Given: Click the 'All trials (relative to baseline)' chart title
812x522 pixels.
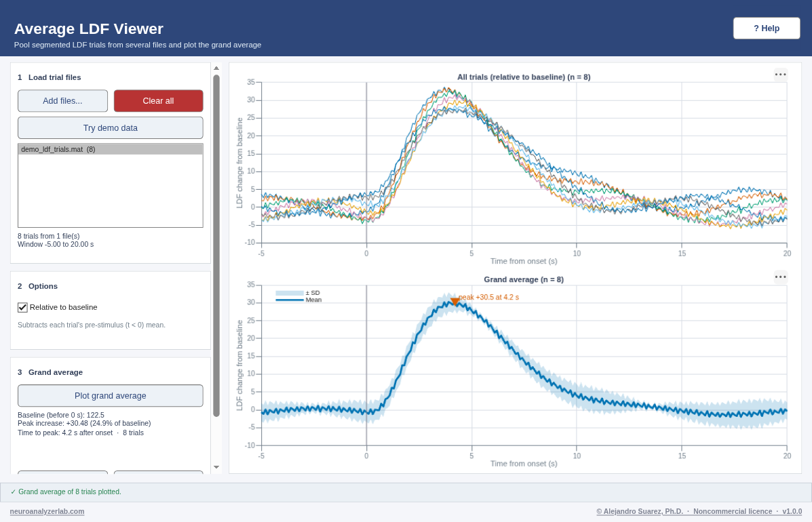Looking at the screenshot, I should click(524, 77).
